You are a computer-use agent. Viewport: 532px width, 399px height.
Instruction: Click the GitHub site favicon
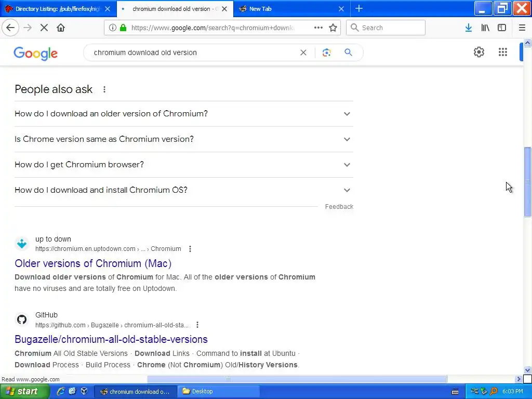pyautogui.click(x=22, y=320)
